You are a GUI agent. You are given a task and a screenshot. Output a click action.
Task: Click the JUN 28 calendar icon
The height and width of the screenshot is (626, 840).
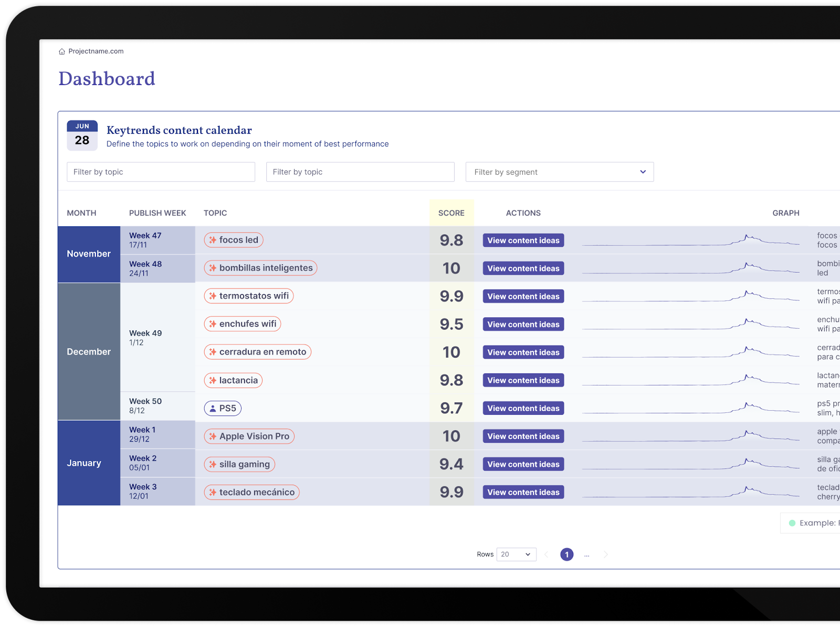82,135
